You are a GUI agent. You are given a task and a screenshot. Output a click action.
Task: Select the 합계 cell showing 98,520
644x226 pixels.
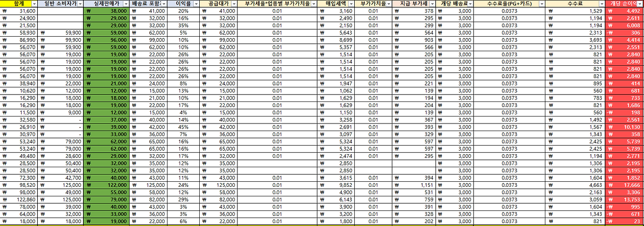19,185
